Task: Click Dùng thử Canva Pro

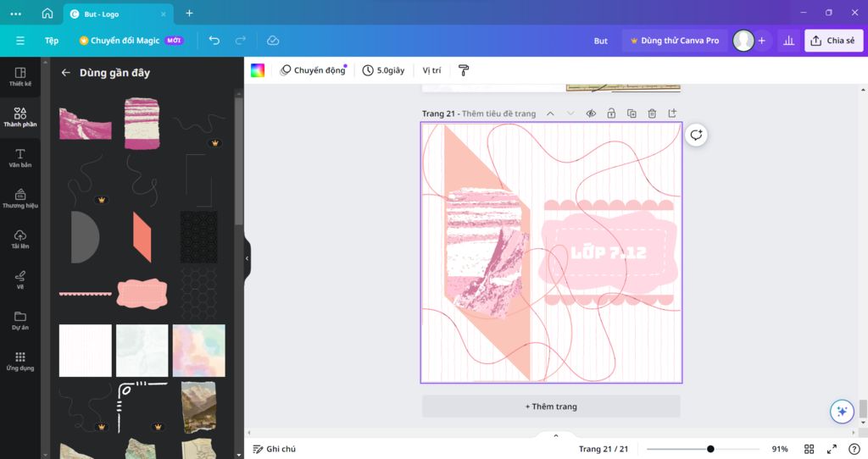Action: point(675,41)
